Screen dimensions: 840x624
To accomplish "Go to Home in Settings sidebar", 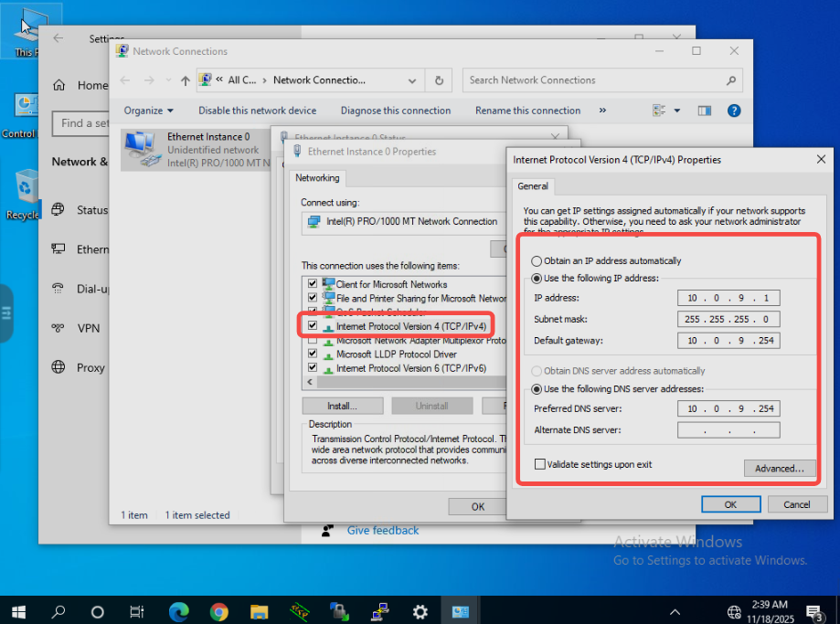I will click(80, 85).
